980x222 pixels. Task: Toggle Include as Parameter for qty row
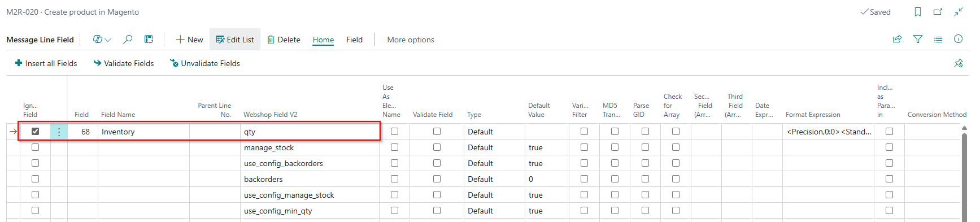point(889,132)
